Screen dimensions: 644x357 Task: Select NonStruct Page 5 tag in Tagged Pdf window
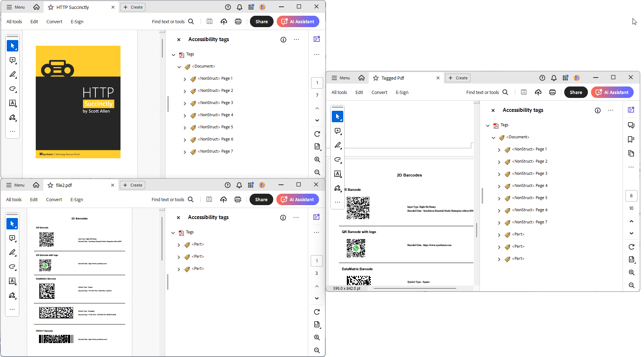(x=530, y=198)
